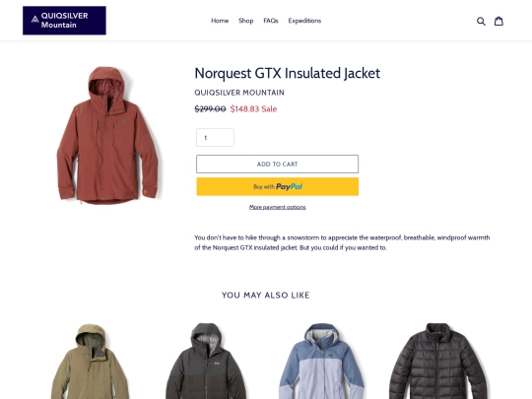This screenshot has height=399, width=532.
Task: Go to Home in navigation
Action: click(220, 21)
